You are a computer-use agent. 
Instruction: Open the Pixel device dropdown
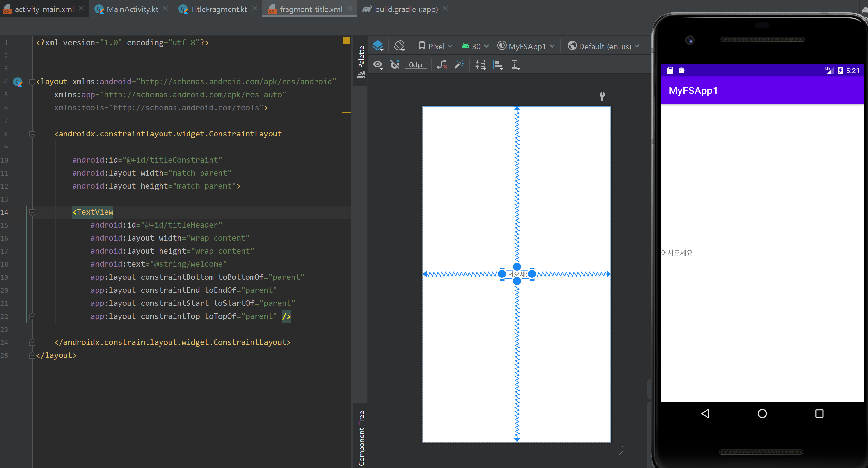point(436,46)
